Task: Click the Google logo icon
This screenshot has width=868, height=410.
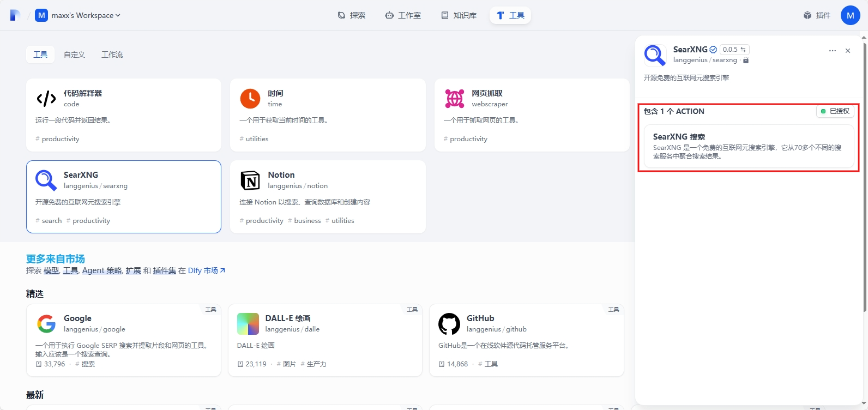Action: pyautogui.click(x=46, y=324)
